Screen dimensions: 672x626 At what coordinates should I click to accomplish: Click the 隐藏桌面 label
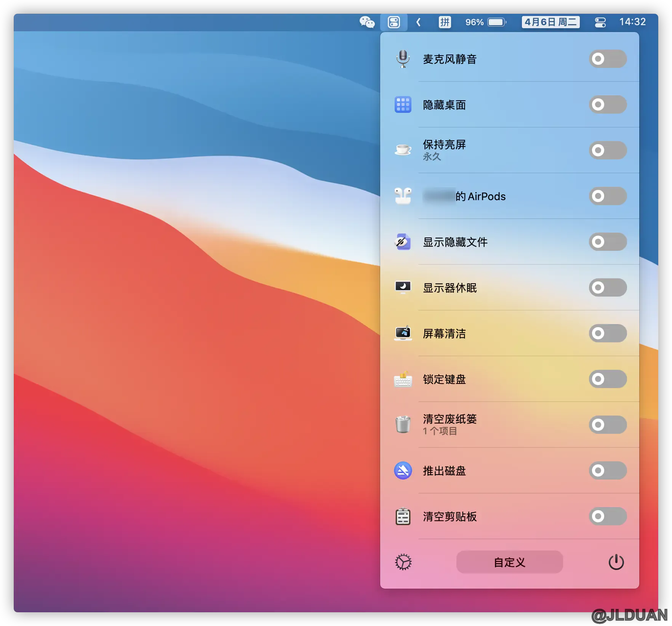[x=444, y=105]
